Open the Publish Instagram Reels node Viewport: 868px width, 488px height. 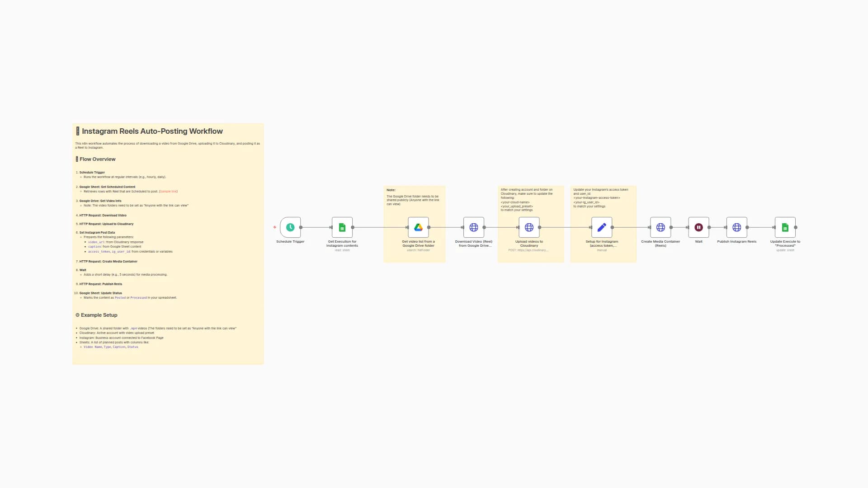(x=736, y=227)
